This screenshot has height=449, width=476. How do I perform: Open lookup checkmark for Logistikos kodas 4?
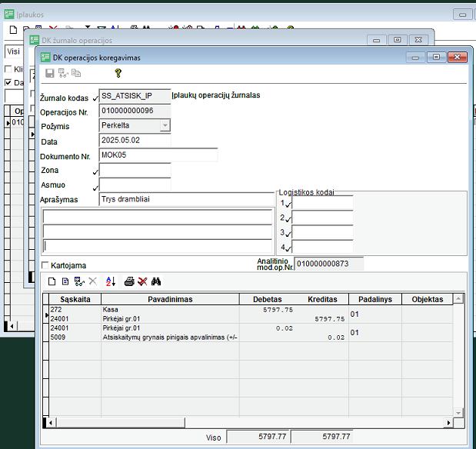pos(288,249)
